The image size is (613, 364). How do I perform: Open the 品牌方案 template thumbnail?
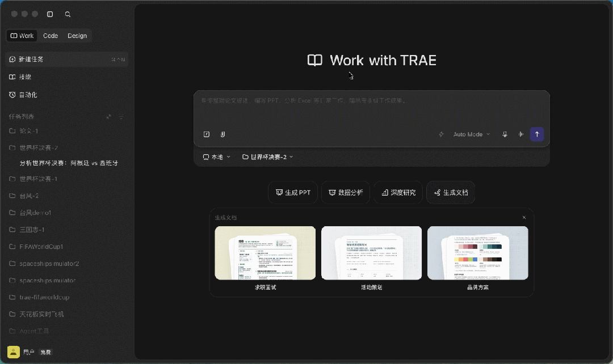[478, 253]
